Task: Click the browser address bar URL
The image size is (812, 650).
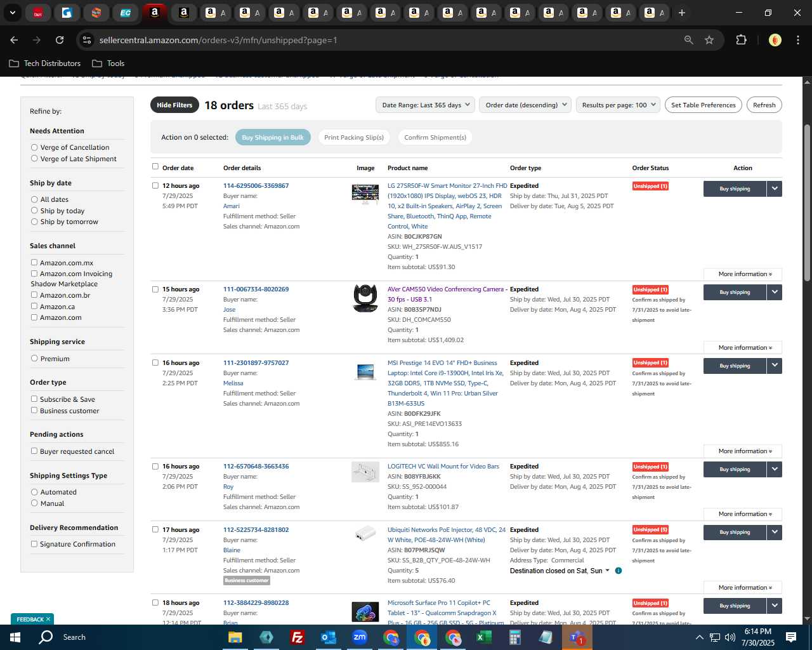Action: [x=218, y=40]
